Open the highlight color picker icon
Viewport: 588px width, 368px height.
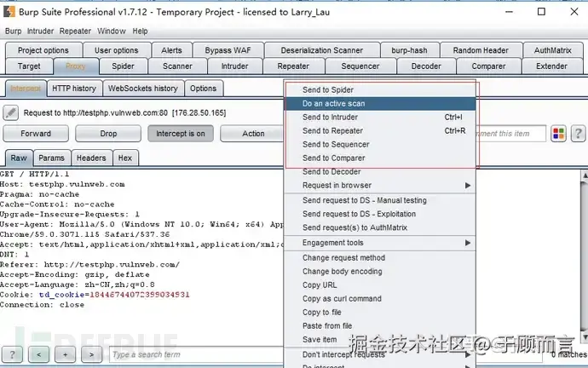558,134
